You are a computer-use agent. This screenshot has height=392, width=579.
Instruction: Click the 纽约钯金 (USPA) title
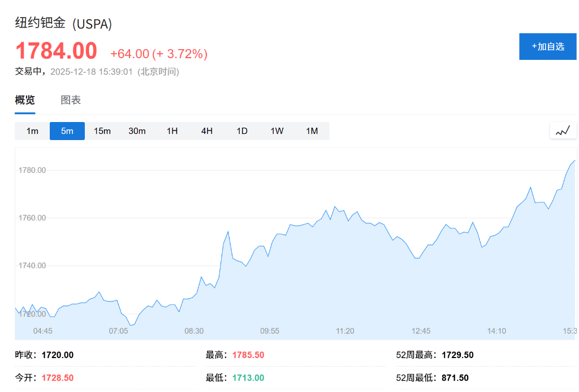[x=63, y=23]
